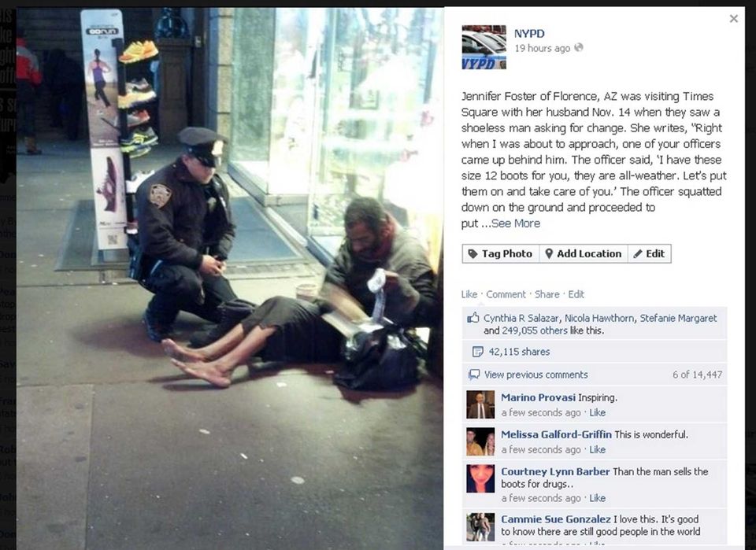756x550 pixels.
Task: Click the public globe audience icon
Action: 579,47
